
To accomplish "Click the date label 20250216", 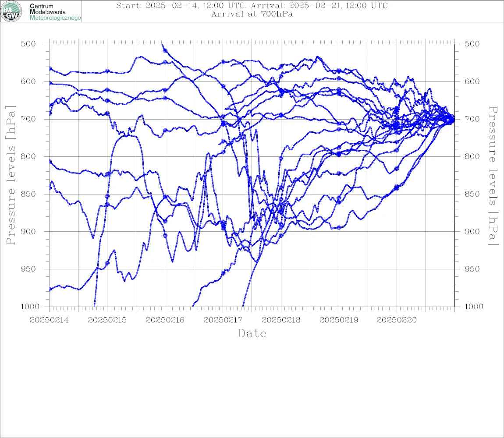I will (165, 320).
